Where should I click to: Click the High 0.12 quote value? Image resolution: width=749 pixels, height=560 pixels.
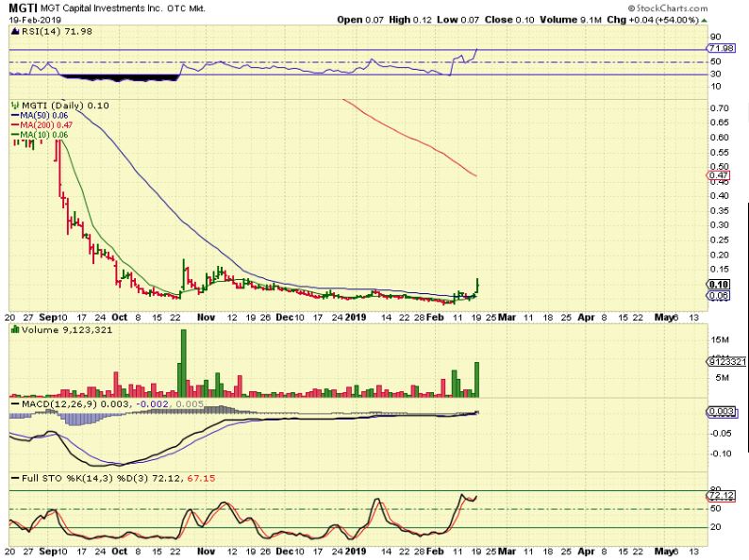point(409,20)
